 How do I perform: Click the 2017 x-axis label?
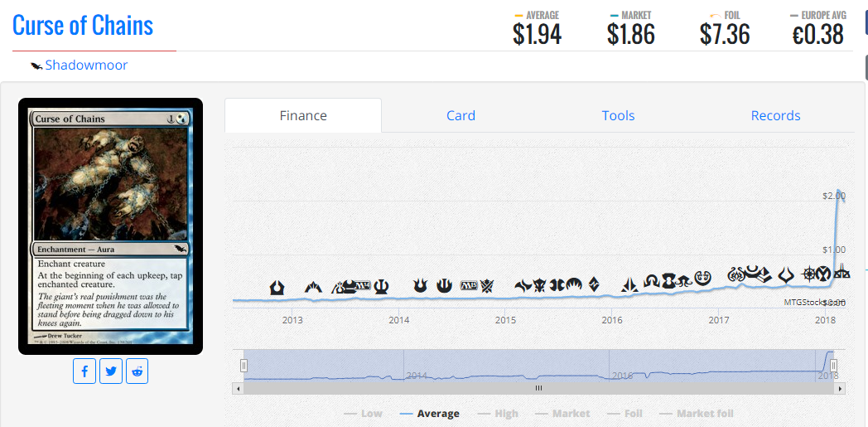[x=719, y=320]
